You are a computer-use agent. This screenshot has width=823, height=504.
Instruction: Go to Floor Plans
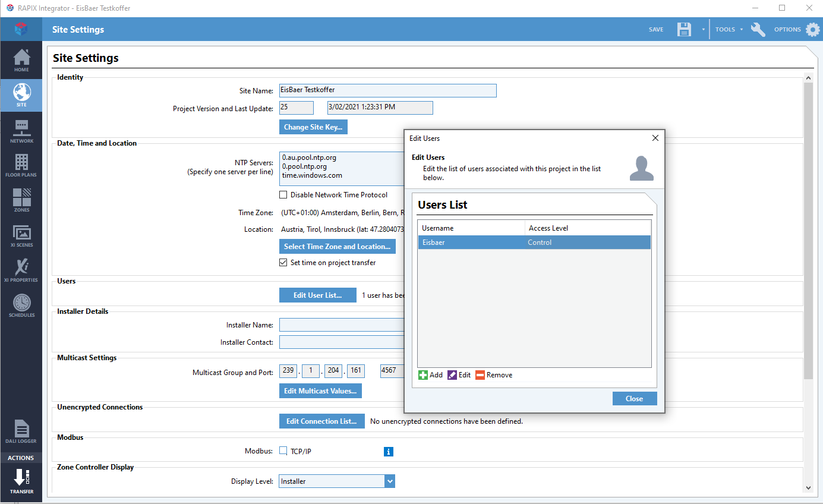click(x=21, y=165)
